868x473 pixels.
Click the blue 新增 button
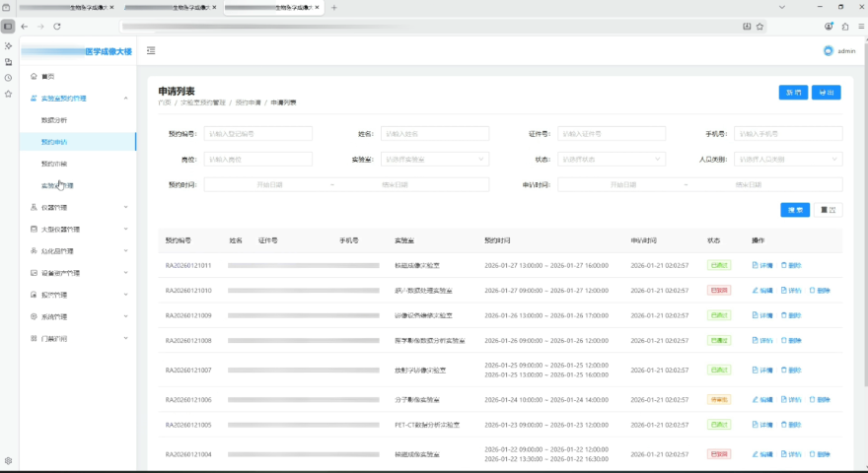click(x=793, y=93)
